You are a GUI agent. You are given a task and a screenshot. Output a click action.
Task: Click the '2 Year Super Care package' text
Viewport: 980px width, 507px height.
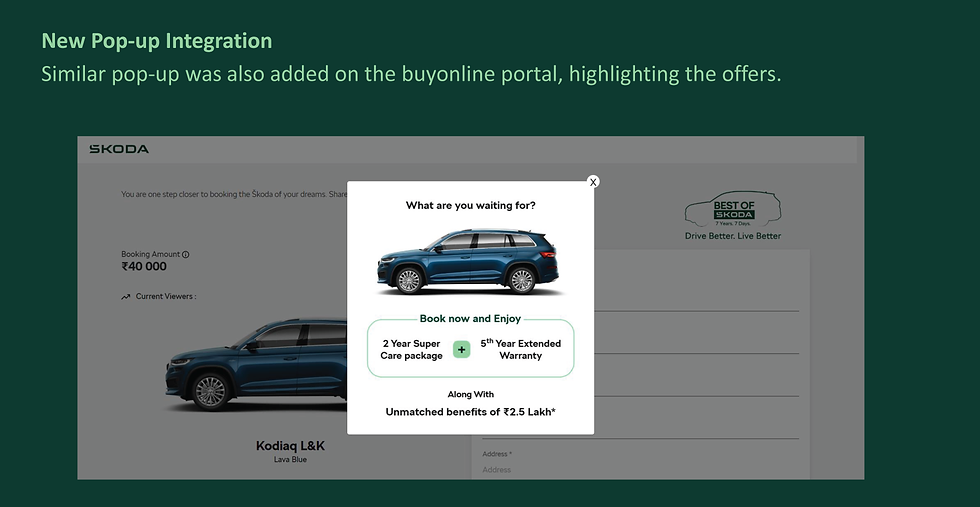tap(411, 349)
